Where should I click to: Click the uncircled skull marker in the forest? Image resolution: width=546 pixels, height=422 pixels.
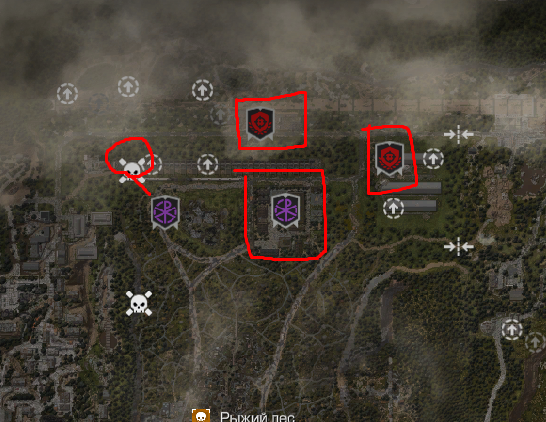[x=139, y=303]
